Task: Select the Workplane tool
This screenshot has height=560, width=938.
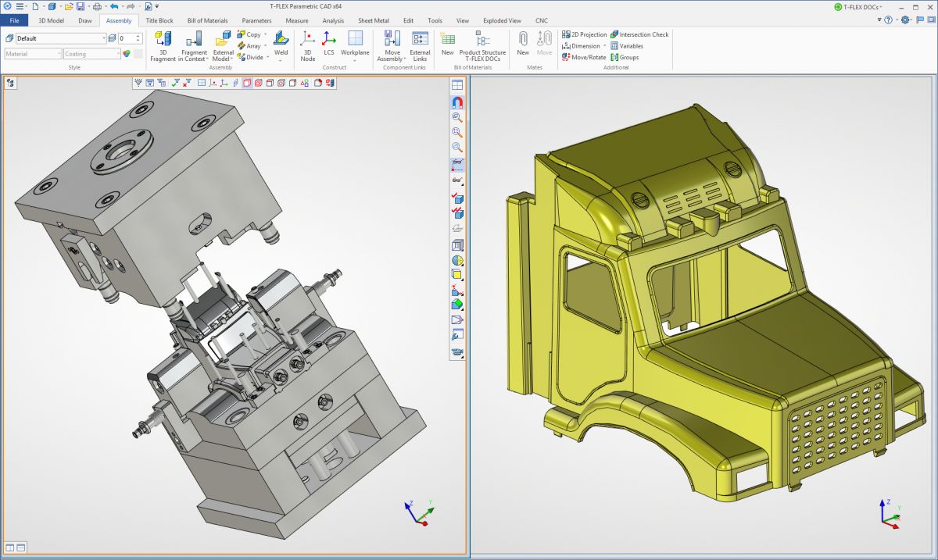Action: pos(355,45)
